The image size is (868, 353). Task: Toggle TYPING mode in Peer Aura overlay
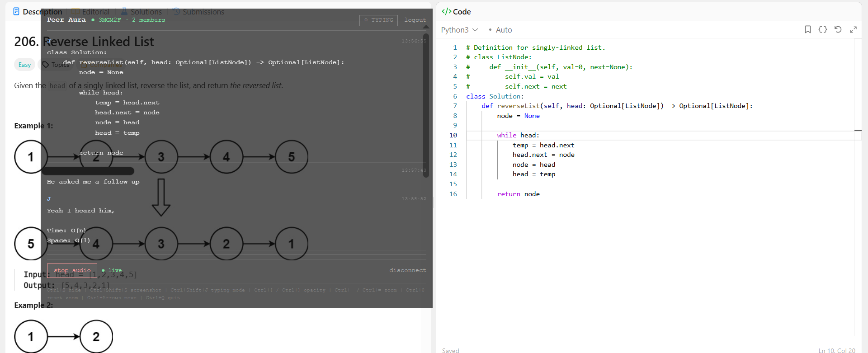point(378,20)
